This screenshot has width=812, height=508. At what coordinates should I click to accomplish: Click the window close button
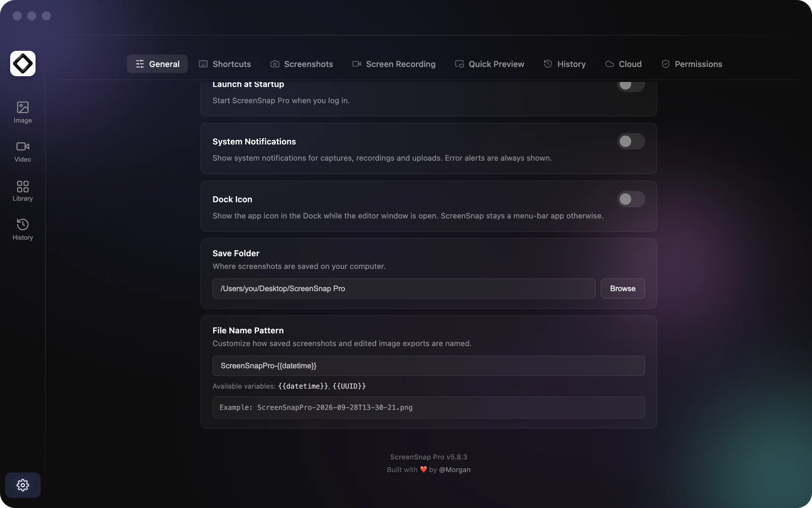pos(17,16)
